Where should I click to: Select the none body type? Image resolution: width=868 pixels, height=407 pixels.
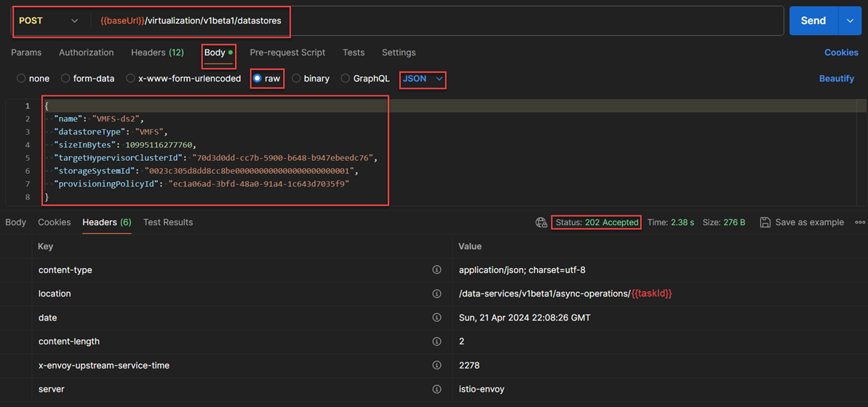pos(21,79)
